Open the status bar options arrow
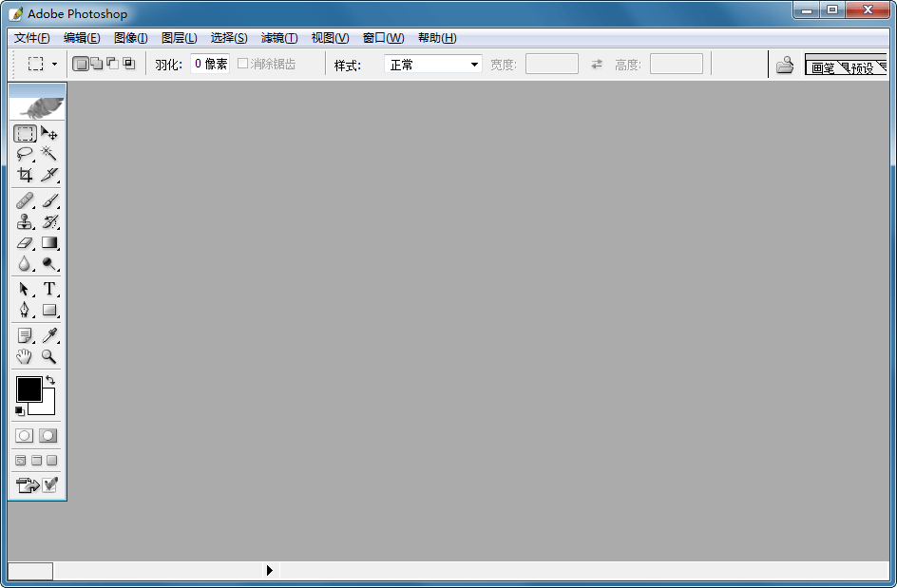The image size is (897, 588). (269, 570)
